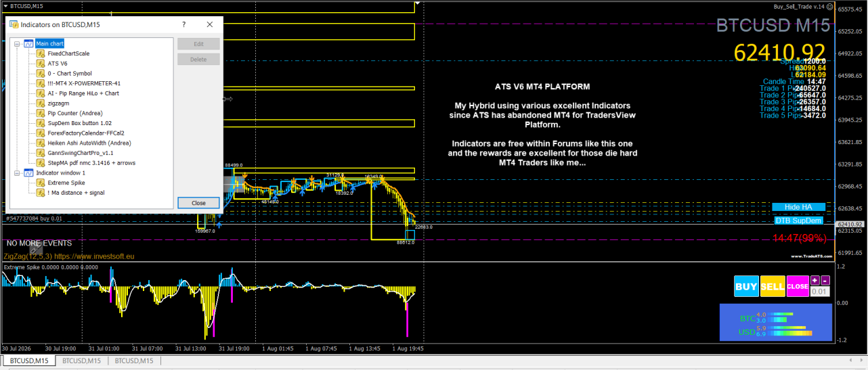Increase lot size with the purple plus

(815, 280)
